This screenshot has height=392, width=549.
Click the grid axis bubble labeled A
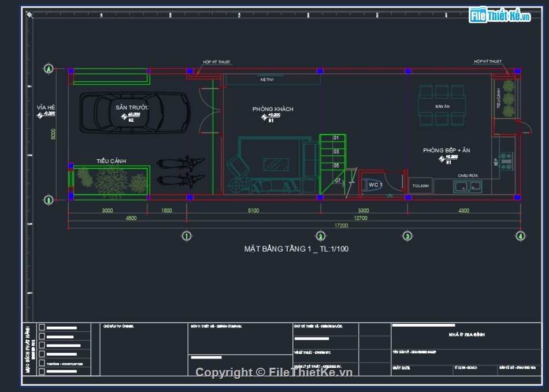(49, 69)
